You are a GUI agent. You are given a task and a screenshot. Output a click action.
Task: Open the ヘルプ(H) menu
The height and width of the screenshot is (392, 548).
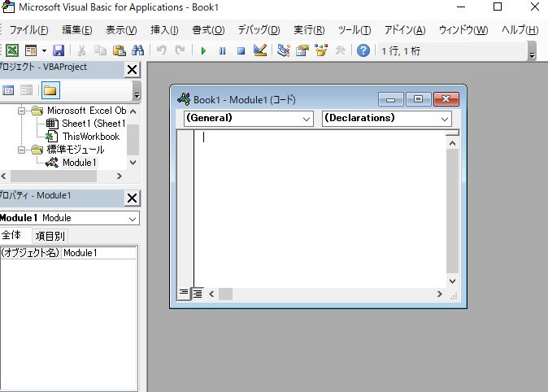(520, 30)
